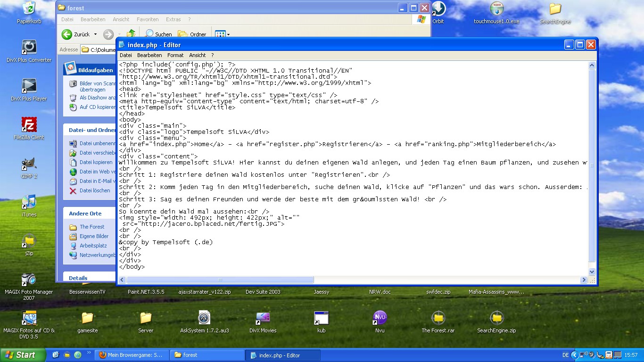The height and width of the screenshot is (362, 644).
Task: Expand the Explorer view-mode dropdown
Action: 229,34
